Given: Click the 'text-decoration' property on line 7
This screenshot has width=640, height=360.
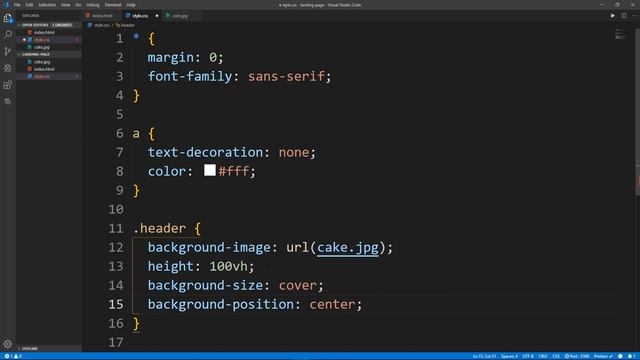Looking at the screenshot, I should click(205, 152).
